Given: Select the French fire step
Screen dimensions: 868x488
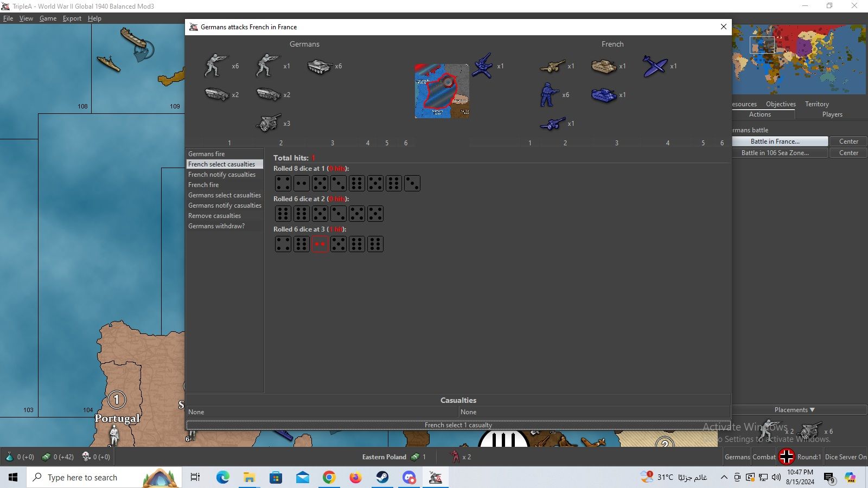Looking at the screenshot, I should pos(225,185).
